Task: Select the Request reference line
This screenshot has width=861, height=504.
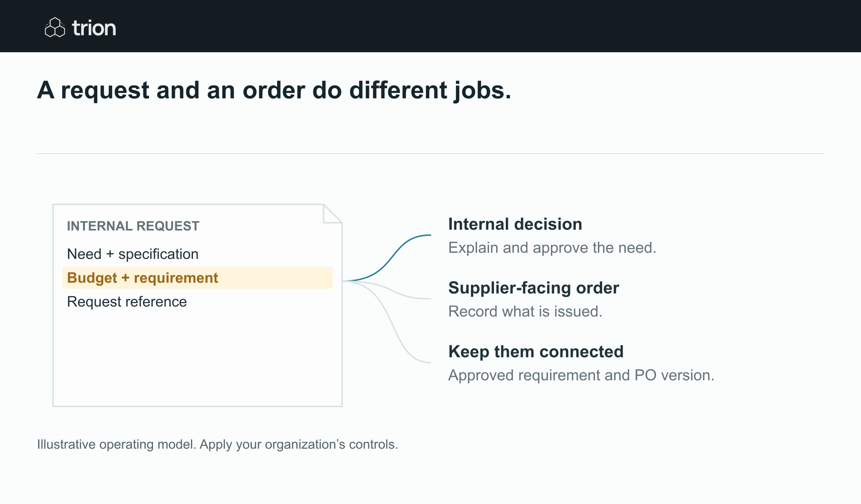Action: click(127, 302)
